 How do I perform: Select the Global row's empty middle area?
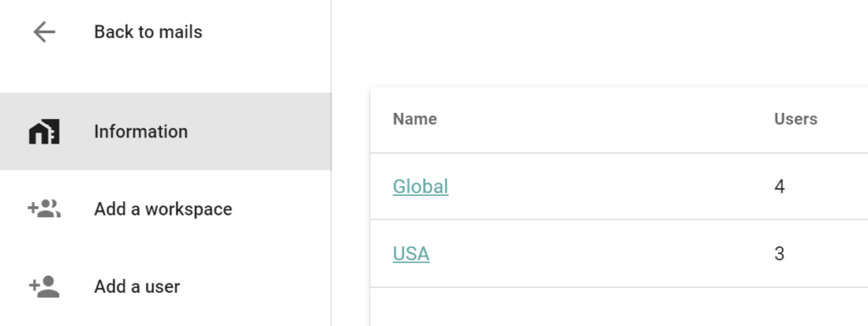[x=609, y=186]
